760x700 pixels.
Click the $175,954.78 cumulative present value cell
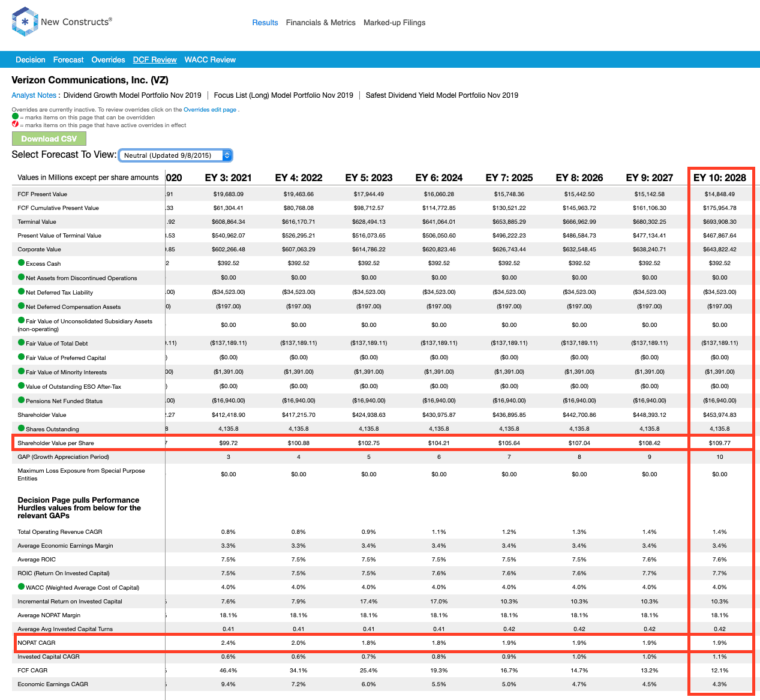tap(720, 208)
